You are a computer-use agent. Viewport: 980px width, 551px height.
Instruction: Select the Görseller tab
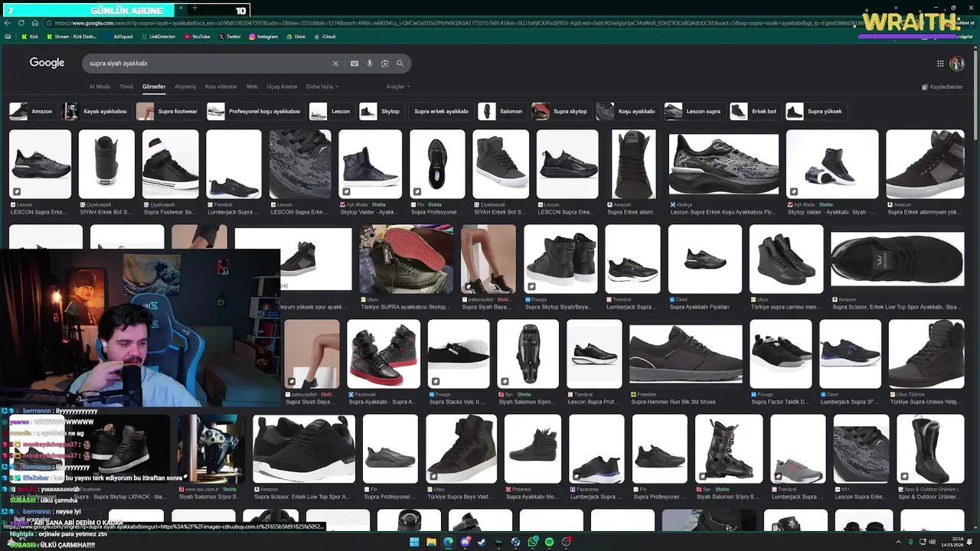click(x=154, y=86)
